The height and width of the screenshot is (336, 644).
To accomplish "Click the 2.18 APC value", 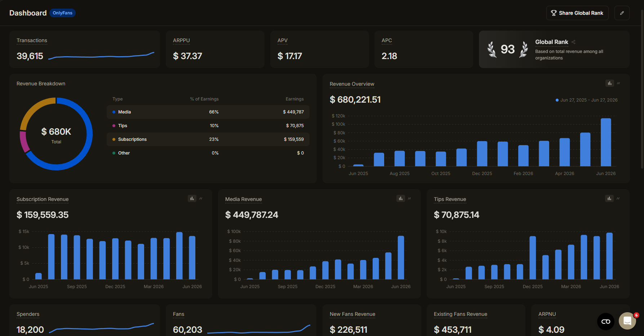I will point(389,56).
